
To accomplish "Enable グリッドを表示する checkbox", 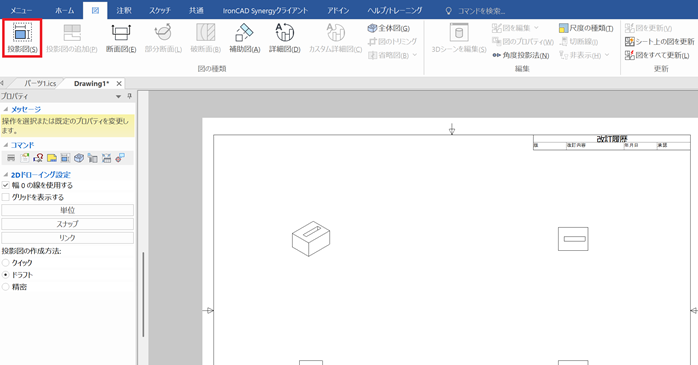I will pos(5,197).
